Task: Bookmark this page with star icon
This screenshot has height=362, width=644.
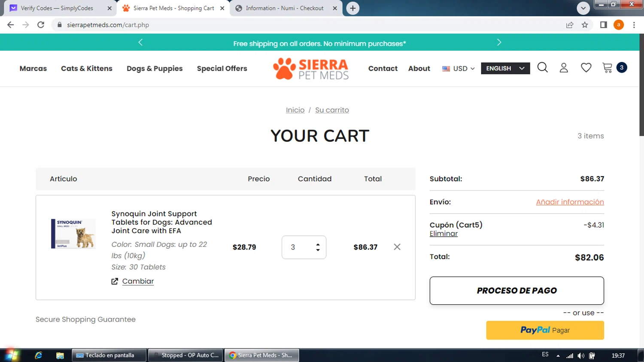Action: pyautogui.click(x=585, y=25)
